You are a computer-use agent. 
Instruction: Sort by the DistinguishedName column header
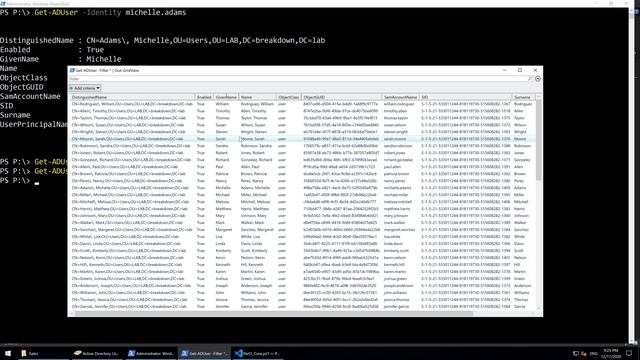coord(132,97)
